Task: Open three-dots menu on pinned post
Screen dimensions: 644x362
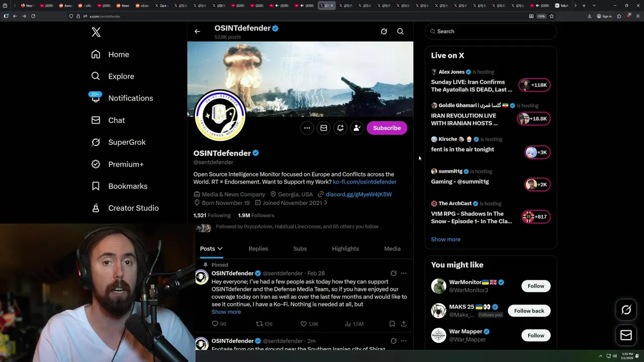Action: 404,274
